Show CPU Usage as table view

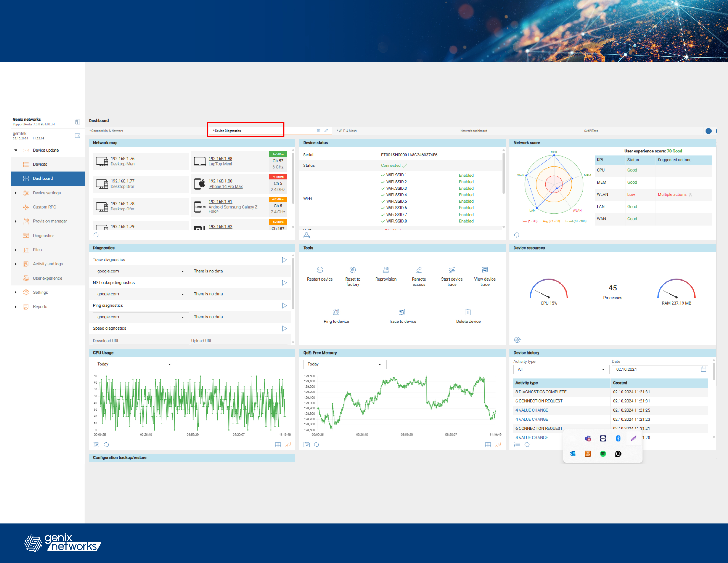point(278,445)
